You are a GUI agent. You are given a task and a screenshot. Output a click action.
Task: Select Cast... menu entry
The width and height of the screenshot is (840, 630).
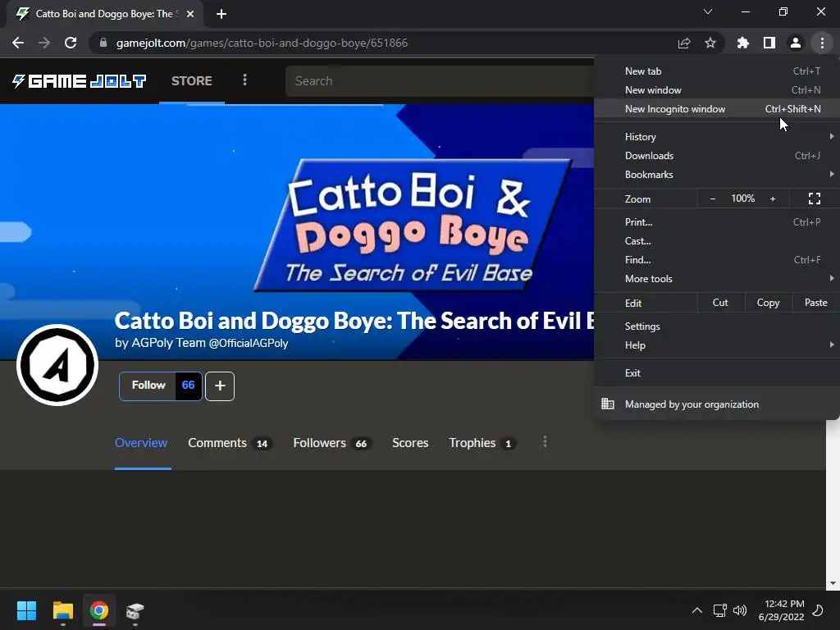tap(717, 241)
